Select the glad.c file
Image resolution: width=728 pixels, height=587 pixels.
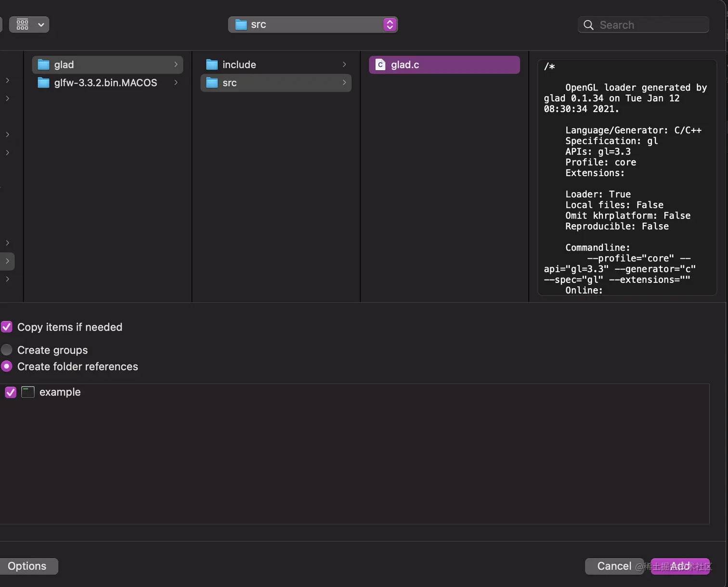[444, 64]
